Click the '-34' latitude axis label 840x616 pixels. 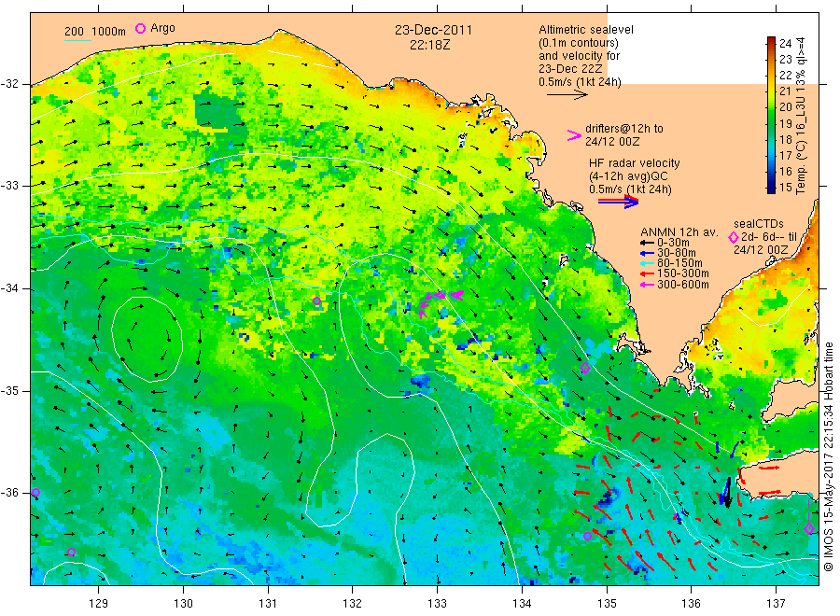coord(9,288)
